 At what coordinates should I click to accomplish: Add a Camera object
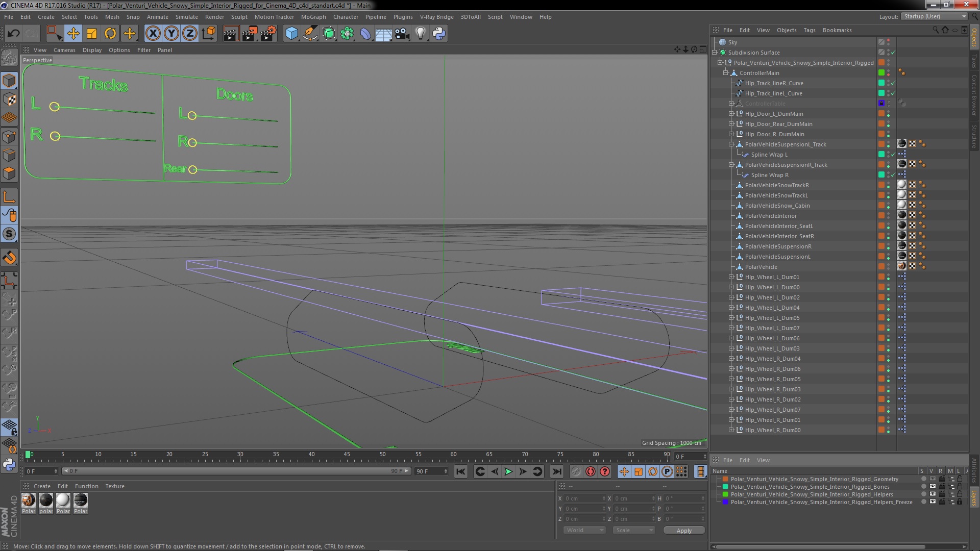point(402,34)
